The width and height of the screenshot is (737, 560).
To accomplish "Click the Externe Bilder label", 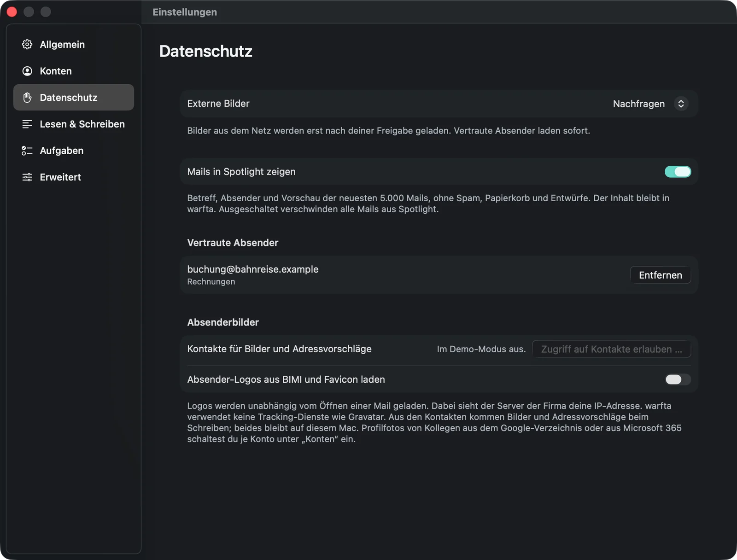I will tap(218, 104).
